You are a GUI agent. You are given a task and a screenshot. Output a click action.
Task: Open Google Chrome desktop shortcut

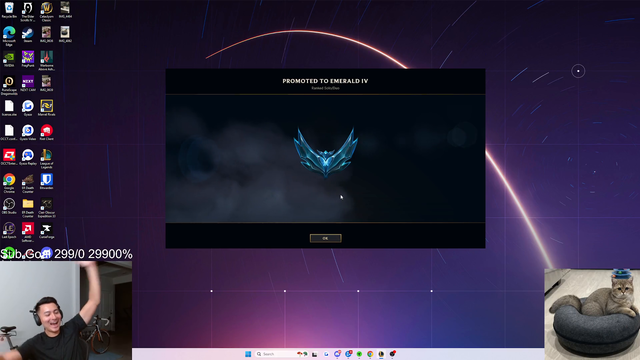(9, 183)
